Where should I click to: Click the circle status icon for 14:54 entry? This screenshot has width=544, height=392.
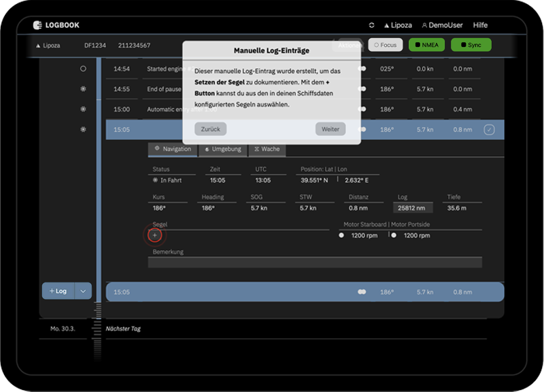83,69
